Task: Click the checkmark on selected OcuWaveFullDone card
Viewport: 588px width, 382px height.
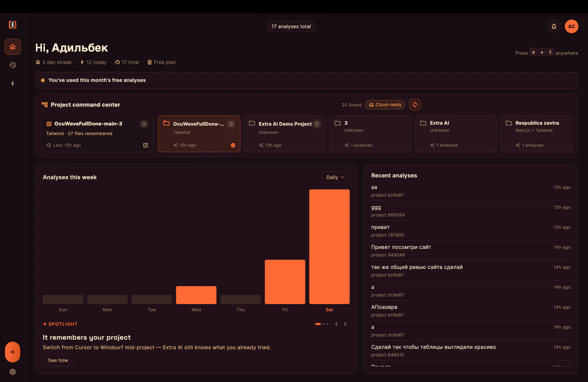Action: pos(233,145)
